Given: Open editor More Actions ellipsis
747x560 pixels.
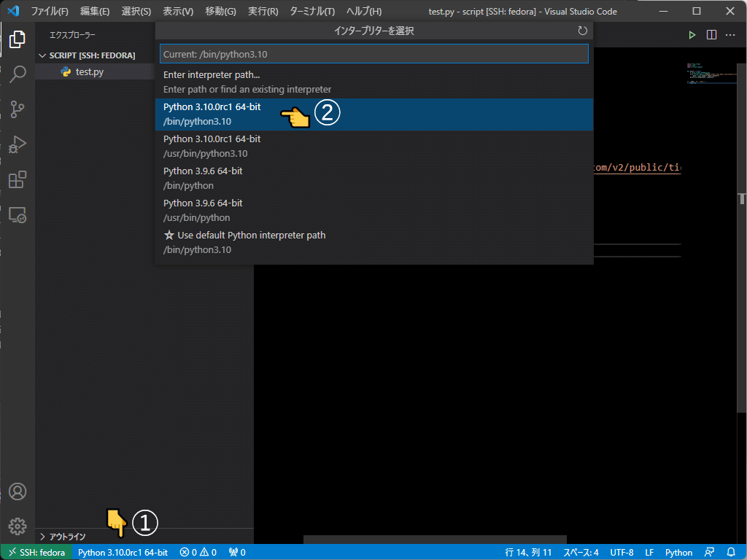Looking at the screenshot, I should [729, 35].
